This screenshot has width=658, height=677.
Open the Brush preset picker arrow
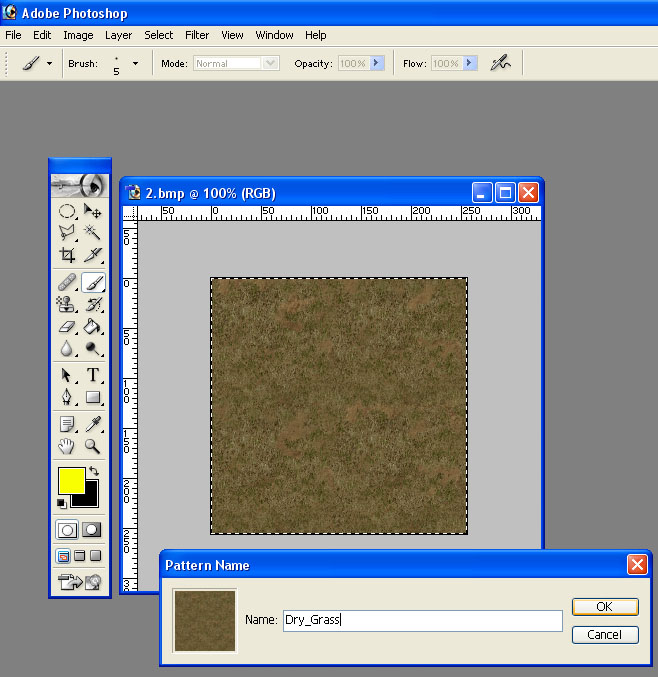136,63
